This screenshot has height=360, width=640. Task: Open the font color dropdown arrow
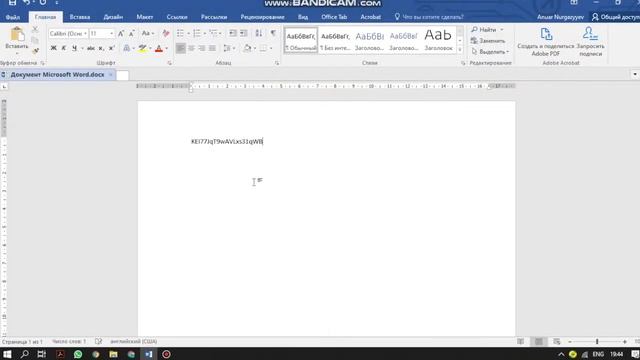pos(167,49)
